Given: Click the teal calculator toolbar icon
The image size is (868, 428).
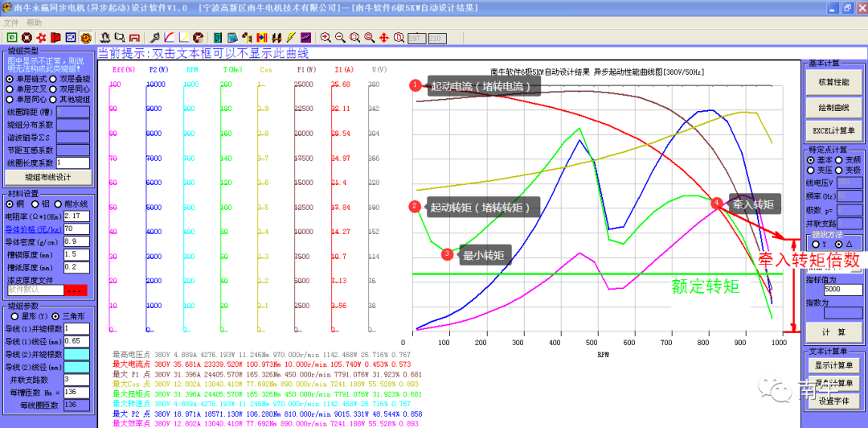Looking at the screenshot, I should pyautogui.click(x=218, y=38).
